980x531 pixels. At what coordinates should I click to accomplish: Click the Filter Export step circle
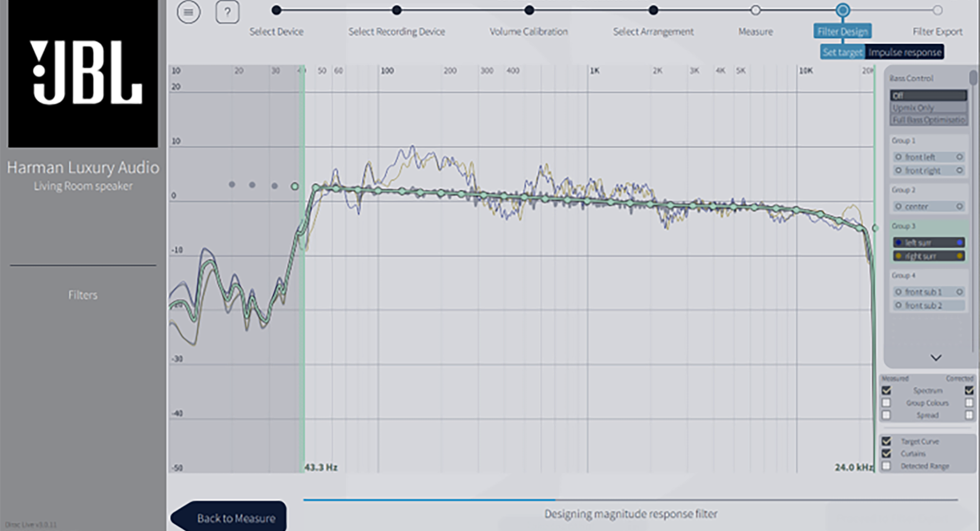pyautogui.click(x=937, y=10)
